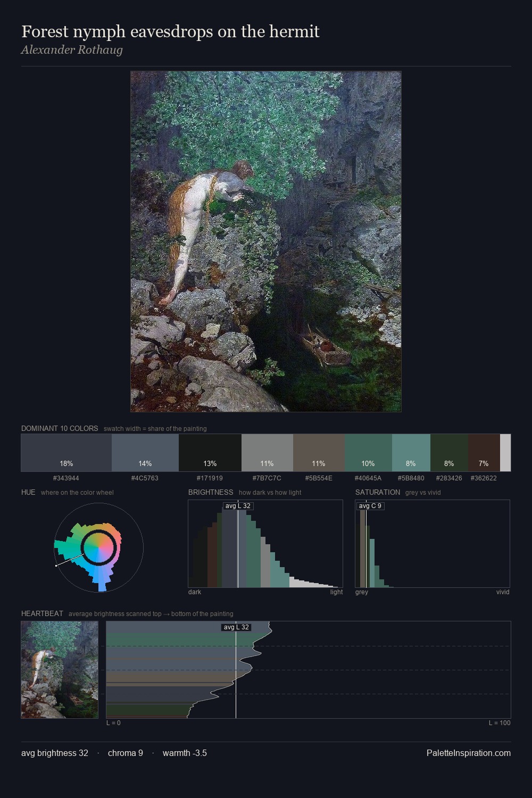This screenshot has height=798, width=532.
Task: Click the light grey swatch at palette end
Action: point(505,453)
